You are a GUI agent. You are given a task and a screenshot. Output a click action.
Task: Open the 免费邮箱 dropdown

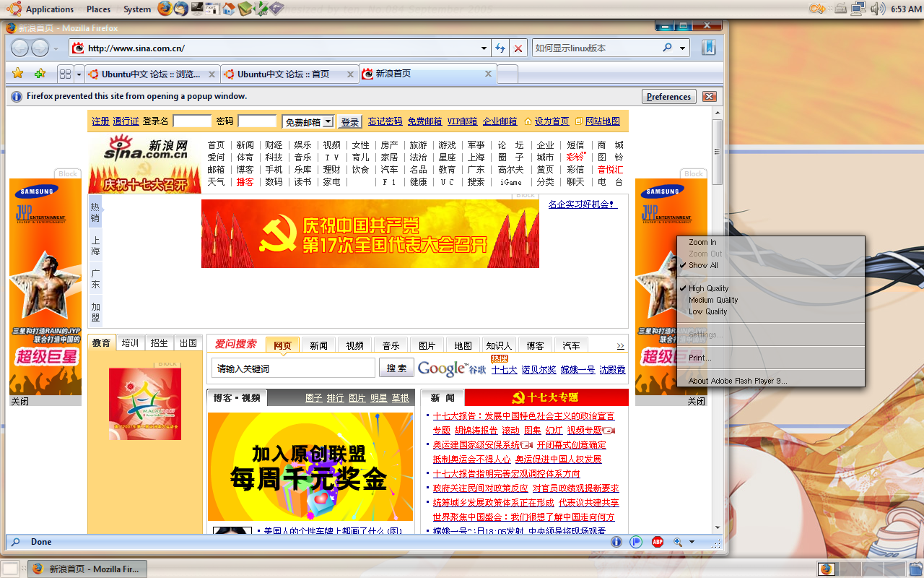tap(308, 122)
